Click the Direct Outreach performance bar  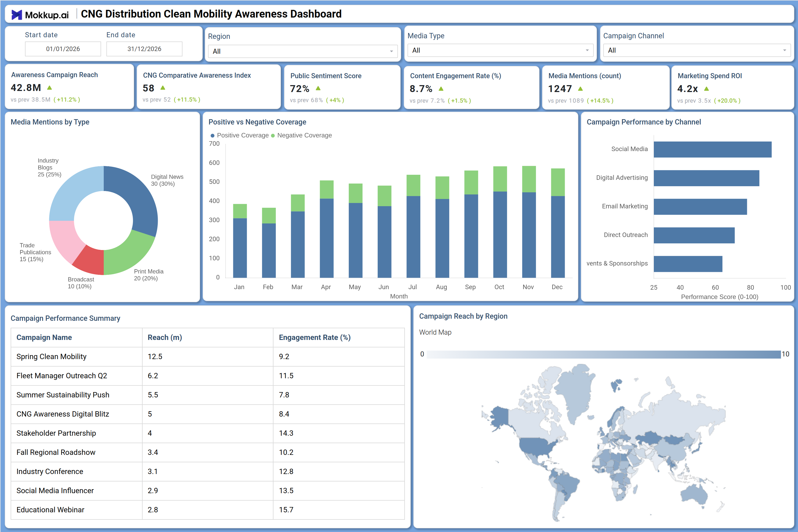tap(694, 235)
